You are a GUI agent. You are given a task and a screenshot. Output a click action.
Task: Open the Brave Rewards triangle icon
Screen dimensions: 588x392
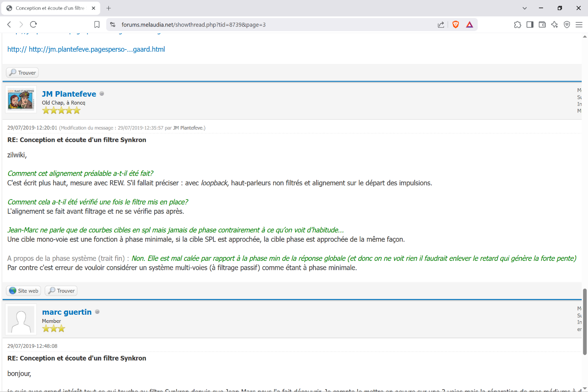tap(470, 25)
